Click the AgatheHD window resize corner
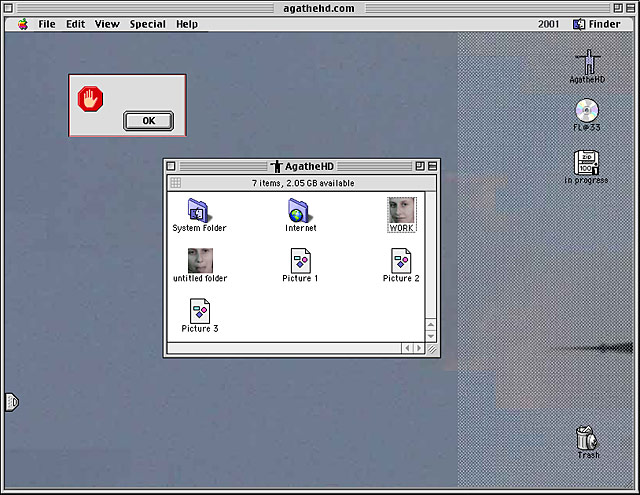Viewport: 640px width, 495px height. coord(431,348)
